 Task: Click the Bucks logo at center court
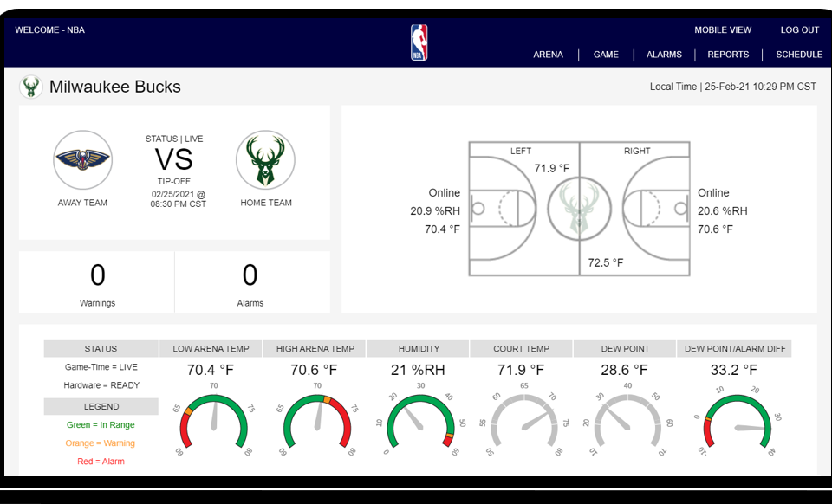coord(579,209)
